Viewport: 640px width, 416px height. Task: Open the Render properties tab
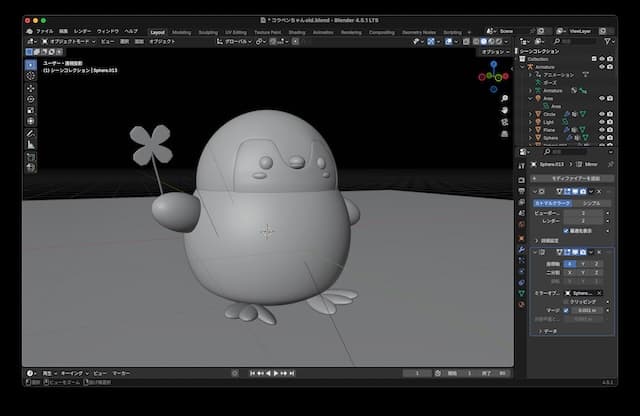pyautogui.click(x=522, y=180)
